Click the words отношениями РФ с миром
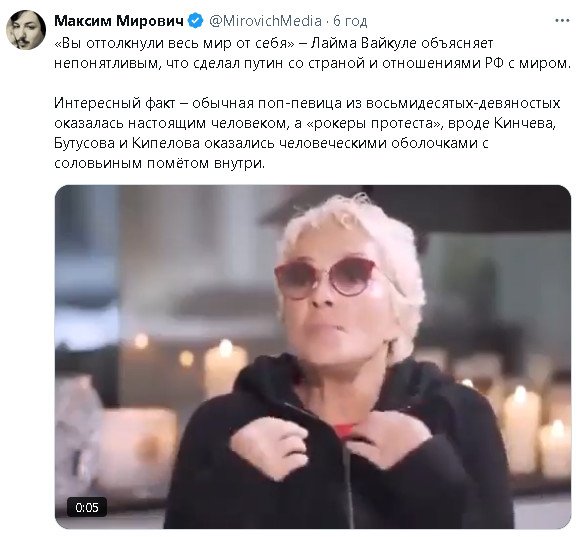This screenshot has width=581, height=537. (476, 63)
